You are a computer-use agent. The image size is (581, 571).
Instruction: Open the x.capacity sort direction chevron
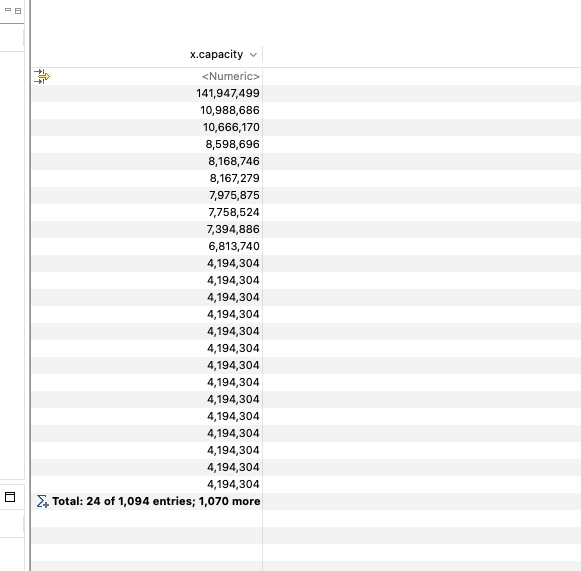tap(253, 55)
